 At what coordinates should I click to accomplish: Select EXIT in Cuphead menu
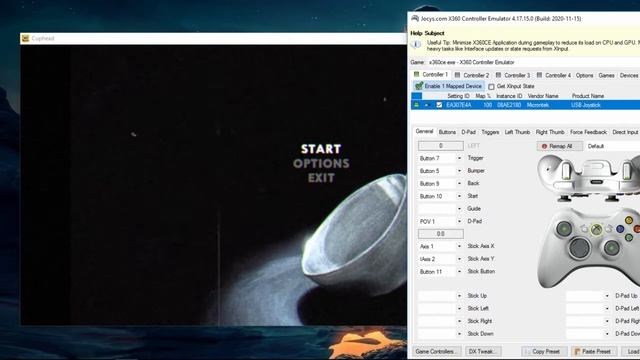pos(321,178)
